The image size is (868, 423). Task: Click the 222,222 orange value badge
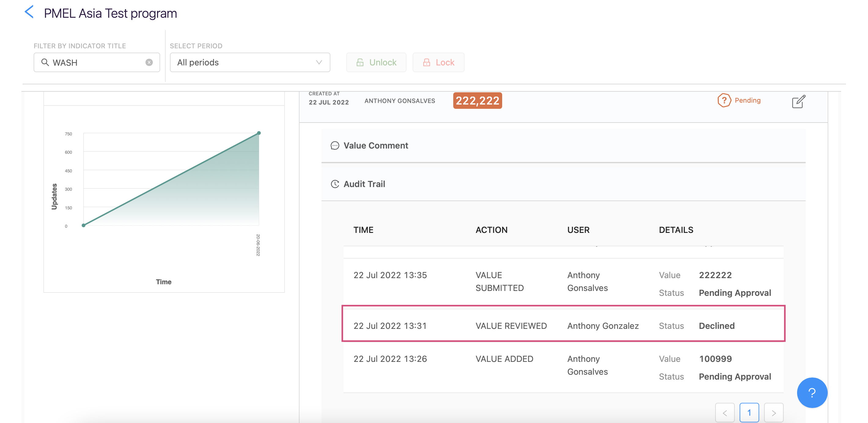click(x=477, y=101)
